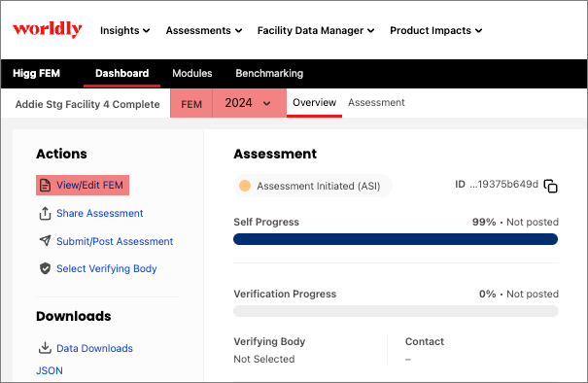Click the Assessment panel heading
The height and width of the screenshot is (383, 588).
coord(275,154)
